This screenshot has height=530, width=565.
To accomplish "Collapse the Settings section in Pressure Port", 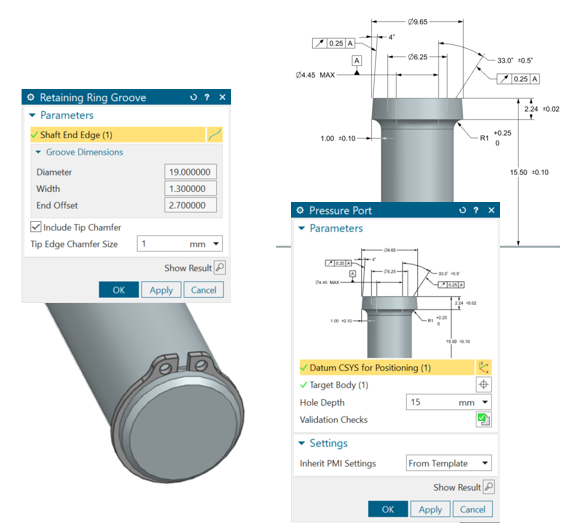I will click(302, 443).
